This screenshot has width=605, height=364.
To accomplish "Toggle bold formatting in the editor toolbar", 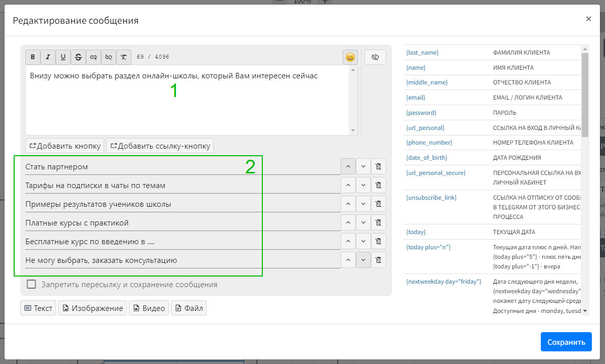I will tap(33, 57).
